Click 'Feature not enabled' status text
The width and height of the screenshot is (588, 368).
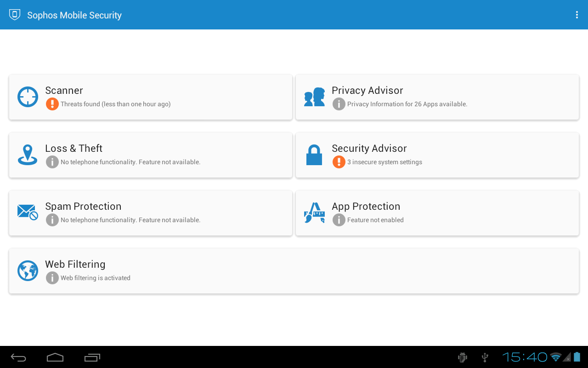click(x=375, y=220)
